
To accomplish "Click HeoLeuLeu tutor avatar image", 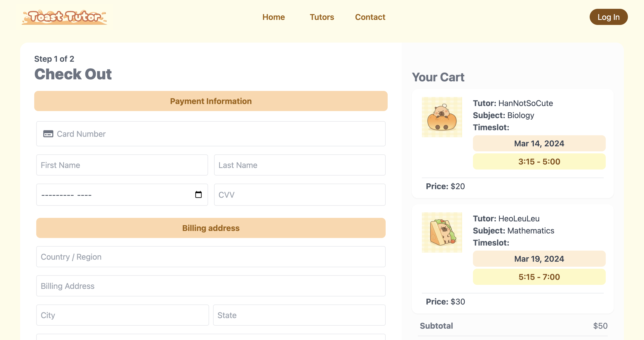I will click(442, 232).
